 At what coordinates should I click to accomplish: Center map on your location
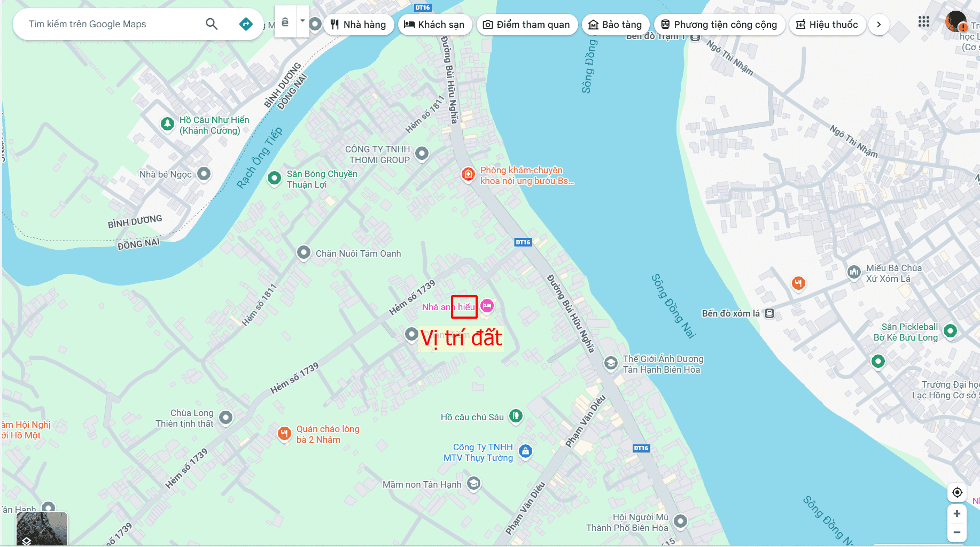tap(957, 492)
